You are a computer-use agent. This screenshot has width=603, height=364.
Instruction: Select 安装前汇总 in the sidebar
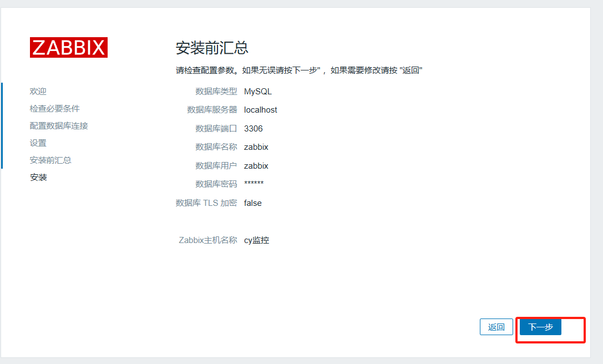click(x=50, y=160)
